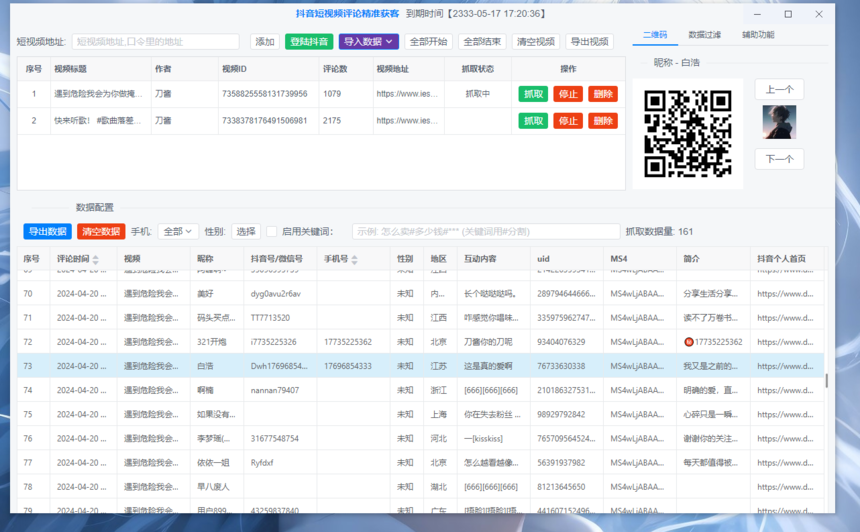This screenshot has width=860, height=532.
Task: Click uid 93404076329 in row 72
Action: click(x=561, y=342)
